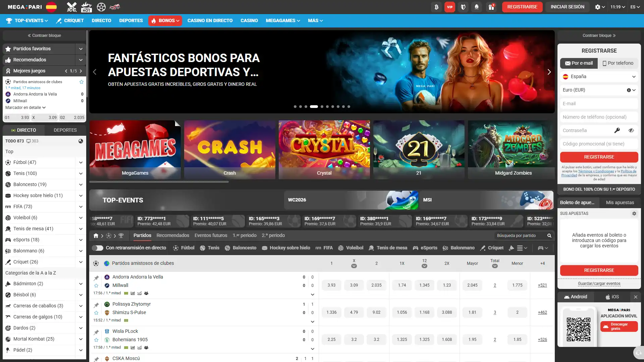This screenshot has height=362, width=644.
Task: Click previous arrow on banner carousel
Action: [95, 72]
